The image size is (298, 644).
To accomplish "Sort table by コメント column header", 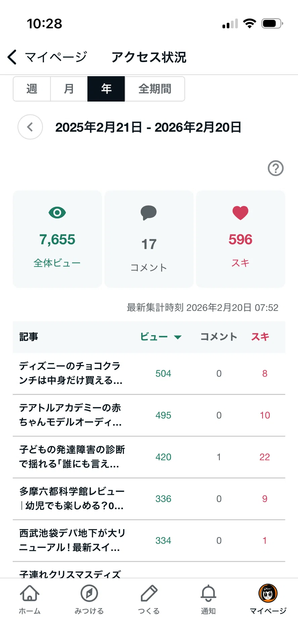I will coord(219,337).
